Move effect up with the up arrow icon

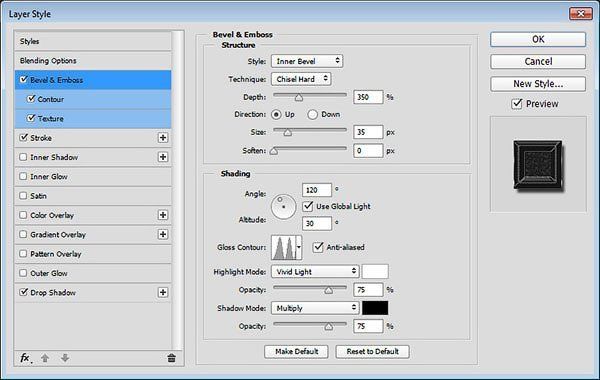click(x=45, y=358)
